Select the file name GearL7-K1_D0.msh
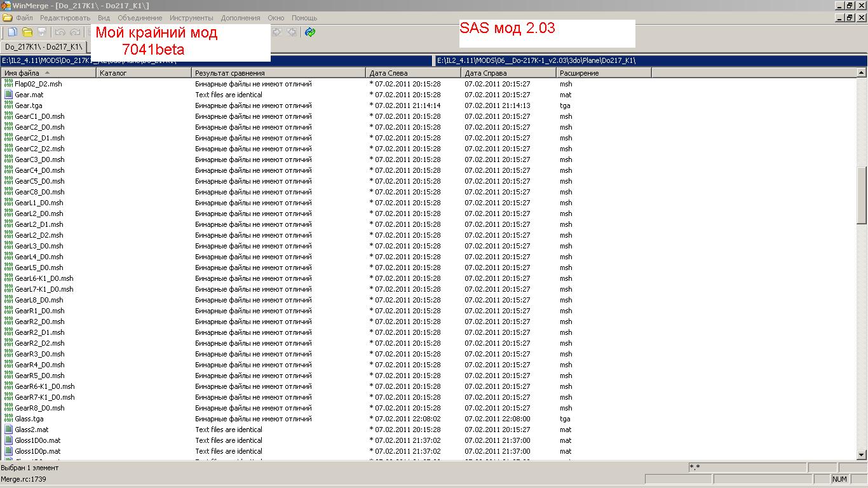Screen dimensions: 868x488 click(44, 289)
